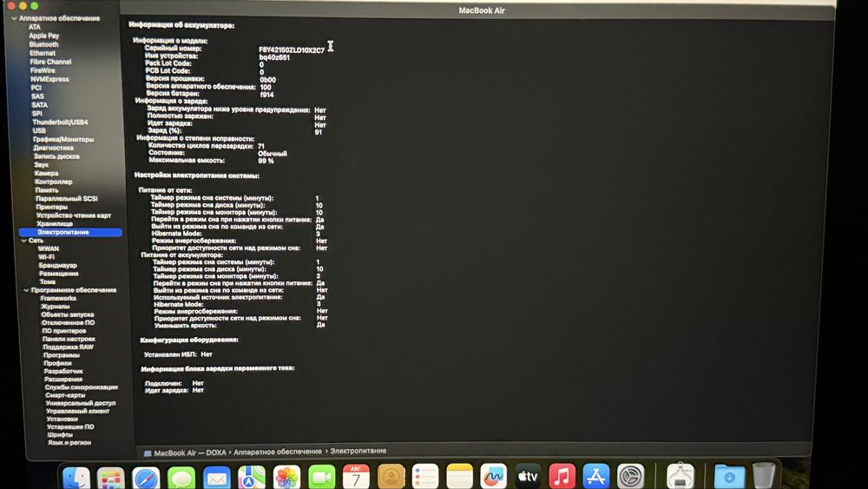This screenshot has height=489, width=868.
Task: Select Брандмауэр in the sidebar
Action: tap(58, 265)
